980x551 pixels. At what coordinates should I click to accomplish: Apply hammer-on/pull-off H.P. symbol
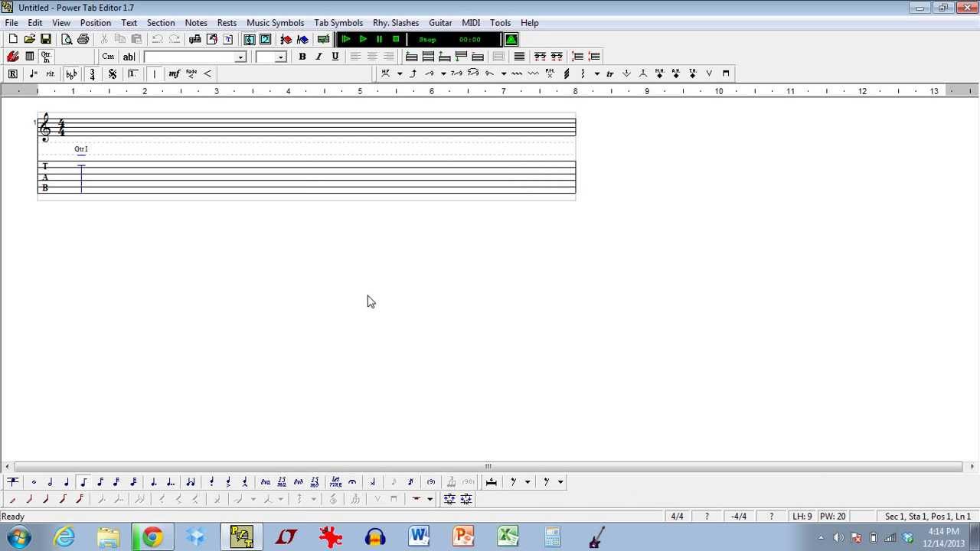coord(385,73)
